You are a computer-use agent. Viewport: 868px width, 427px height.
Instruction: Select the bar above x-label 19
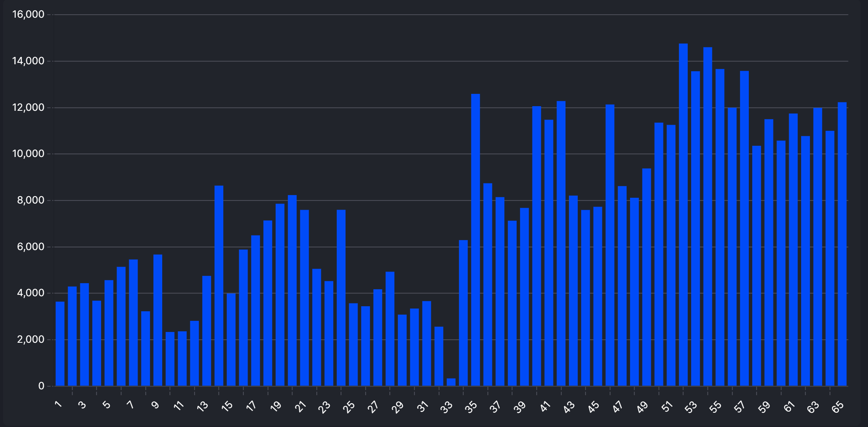coord(280,295)
